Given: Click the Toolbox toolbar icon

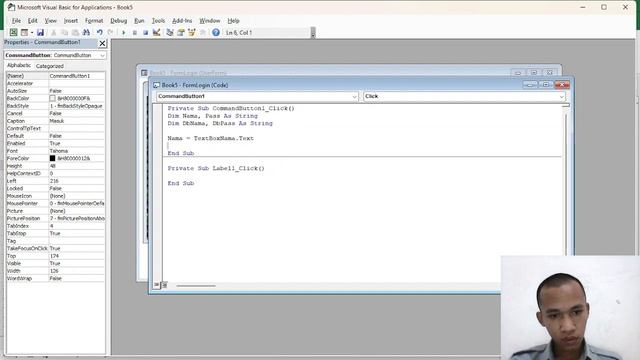Looking at the screenshot, I should tap(202, 32).
